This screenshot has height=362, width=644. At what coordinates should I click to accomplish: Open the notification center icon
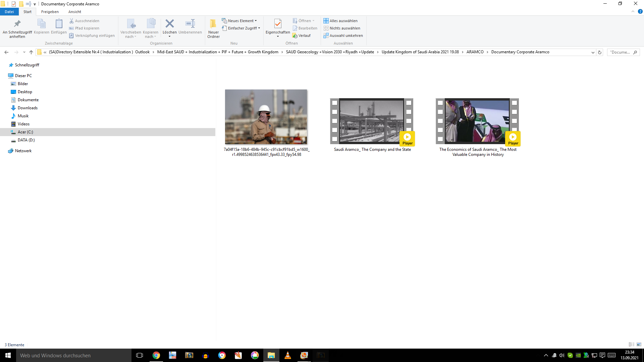coord(602,355)
